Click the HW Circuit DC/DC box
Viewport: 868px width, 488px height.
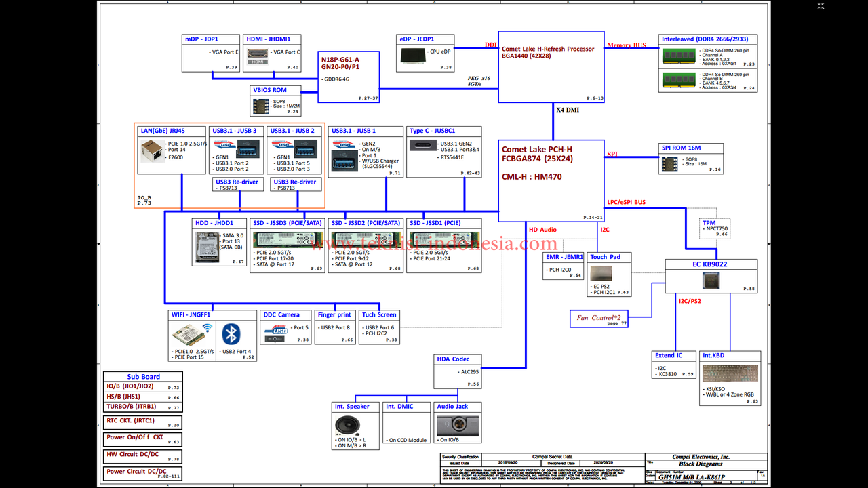tap(143, 456)
